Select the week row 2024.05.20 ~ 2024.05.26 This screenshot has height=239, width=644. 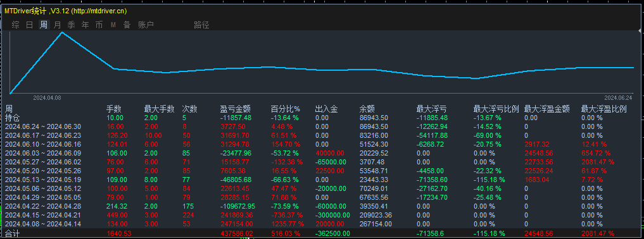coord(43,171)
